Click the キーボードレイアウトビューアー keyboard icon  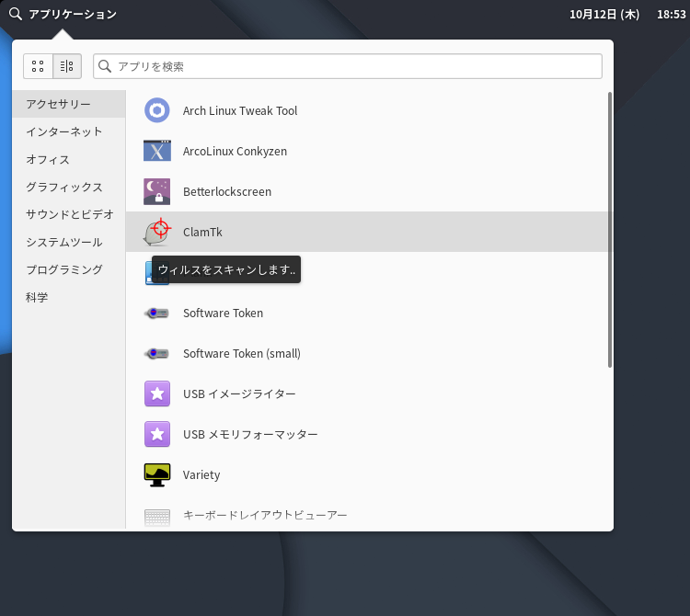(157, 518)
